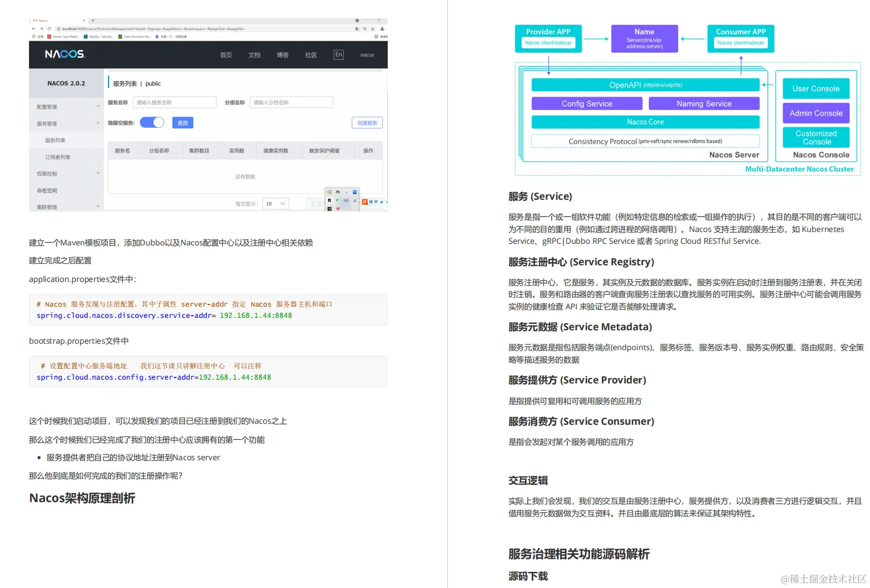This screenshot has height=588, width=870.
Task: Click the 服务注册中心 (Service Registry) heading
Action: (x=581, y=262)
